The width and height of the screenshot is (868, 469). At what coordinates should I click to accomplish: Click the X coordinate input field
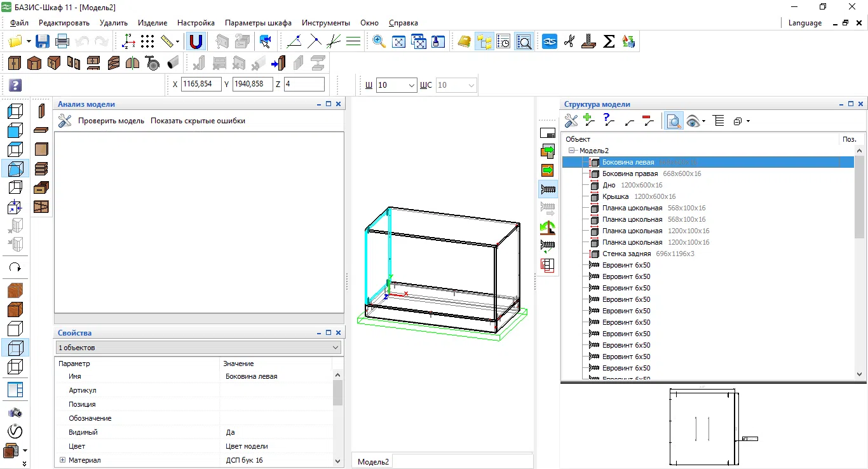pos(201,84)
